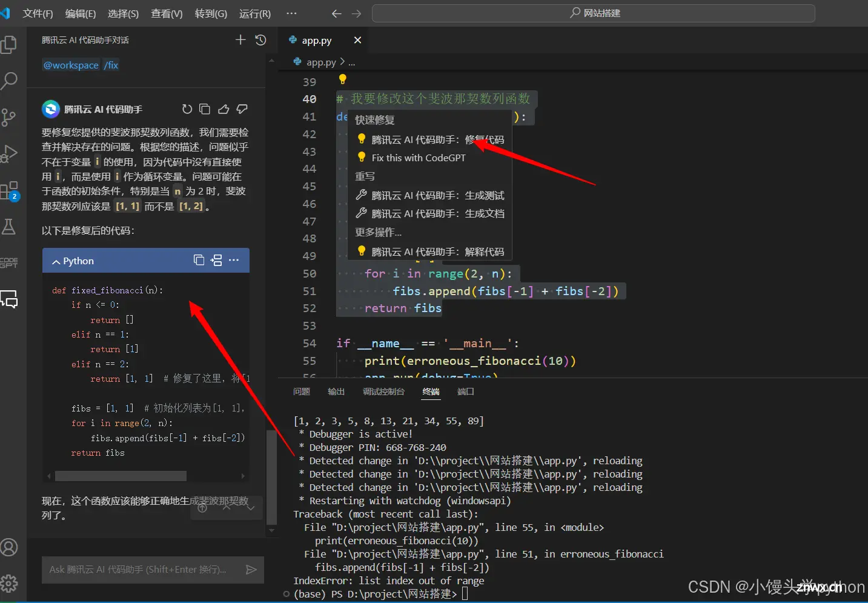Open the 转到(G) menu

point(211,13)
